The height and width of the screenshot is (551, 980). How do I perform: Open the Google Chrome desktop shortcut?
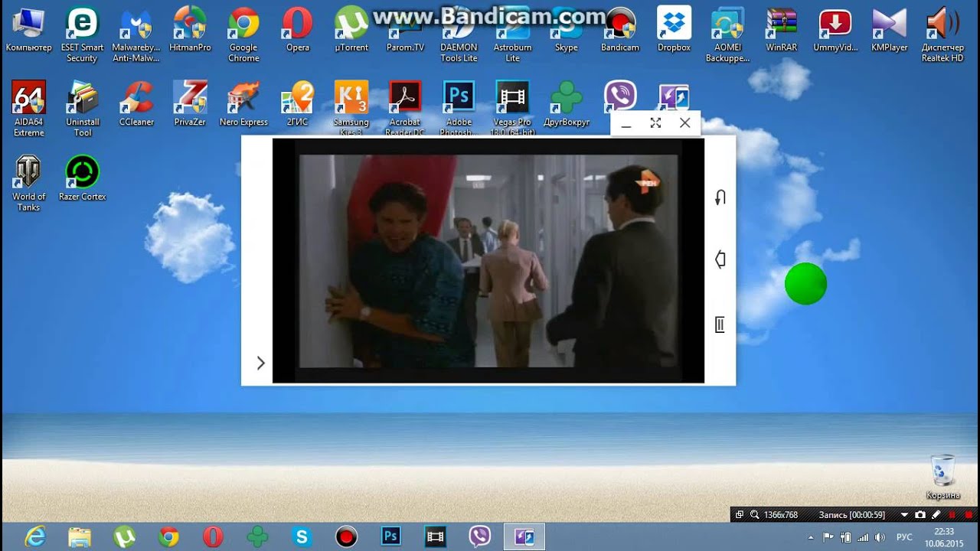pyautogui.click(x=243, y=35)
